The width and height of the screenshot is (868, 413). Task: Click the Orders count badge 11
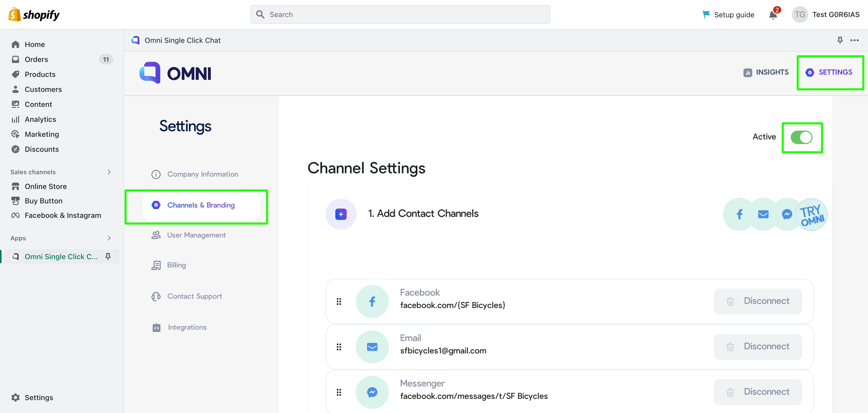[106, 60]
